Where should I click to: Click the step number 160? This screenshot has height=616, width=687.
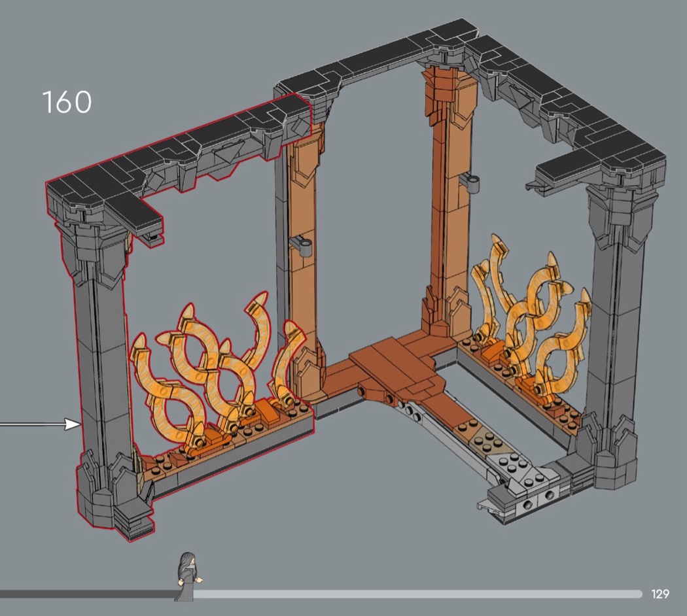point(67,103)
